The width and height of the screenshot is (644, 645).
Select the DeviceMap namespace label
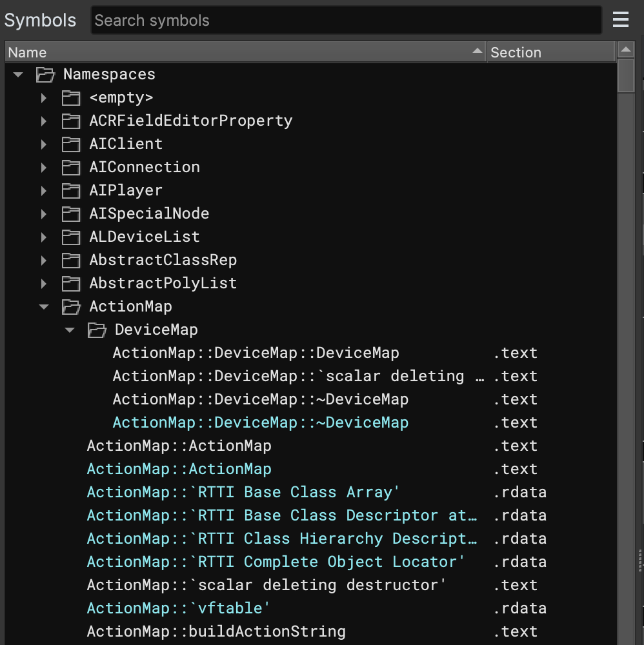[x=156, y=330]
